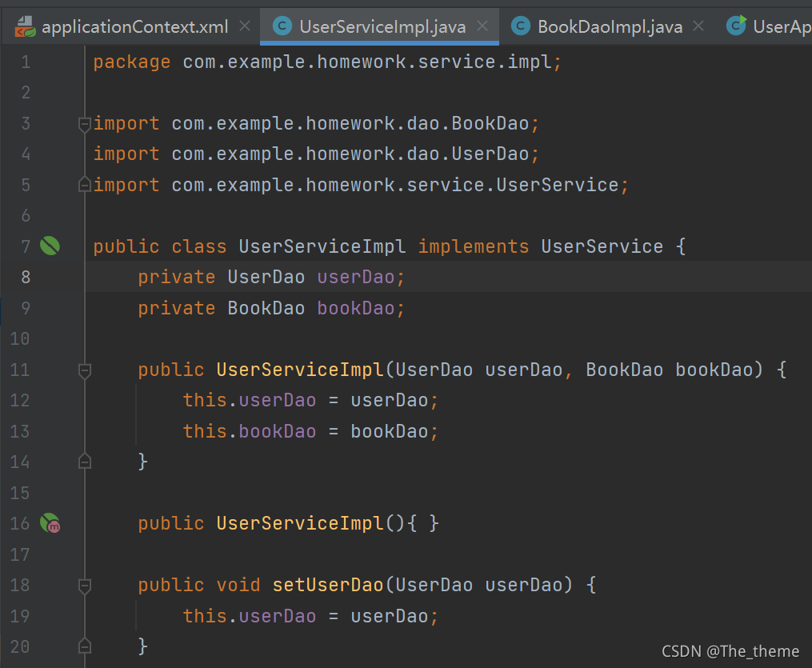Image resolution: width=812 pixels, height=668 pixels.
Task: Collapse the import block at line 3
Action: [x=85, y=124]
